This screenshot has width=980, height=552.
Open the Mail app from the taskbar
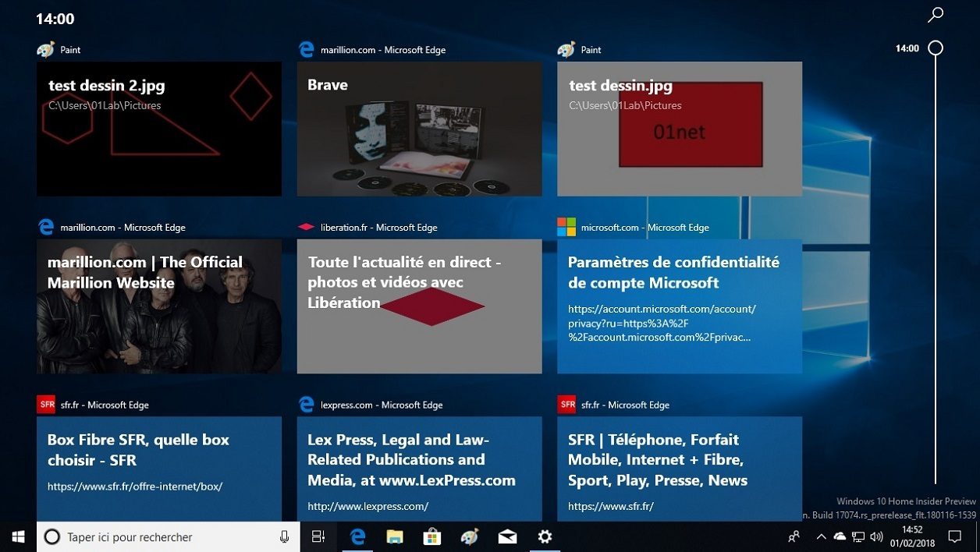click(x=507, y=536)
